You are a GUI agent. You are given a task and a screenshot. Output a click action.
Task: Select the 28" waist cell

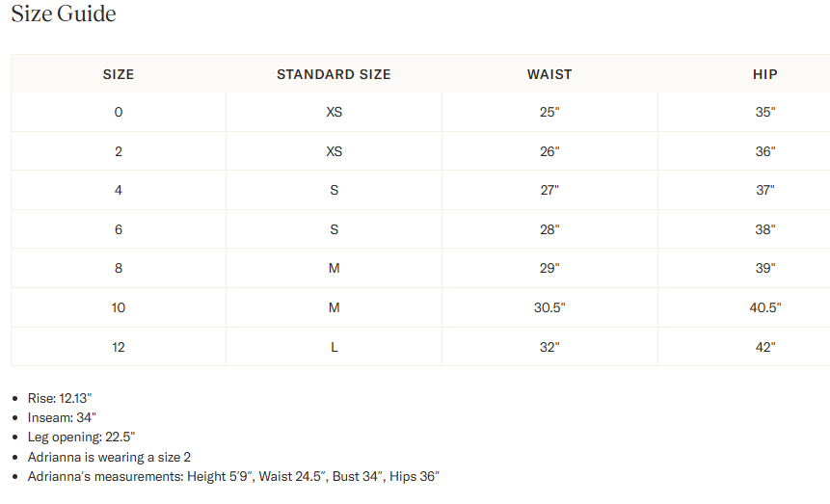[549, 229]
